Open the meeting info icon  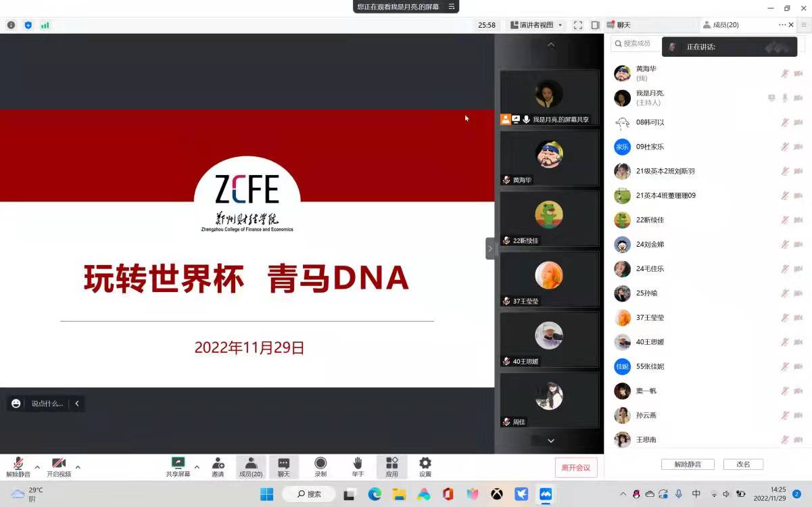tap(11, 25)
